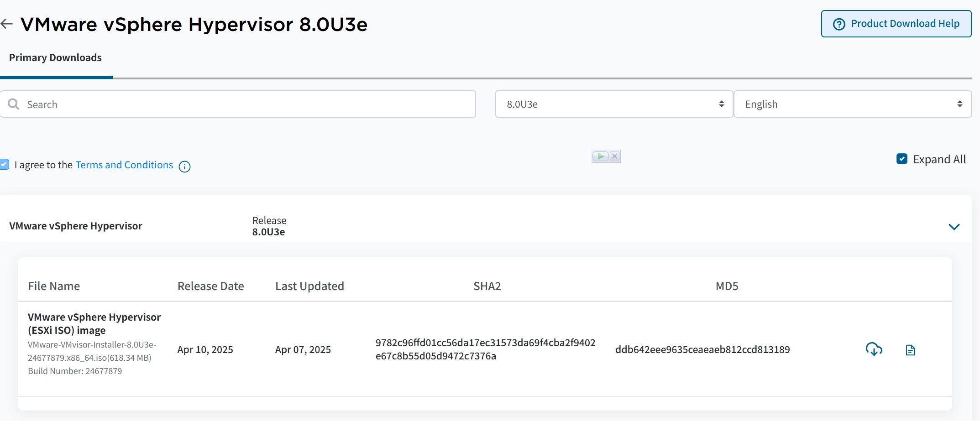980x421 pixels.
Task: Click the SHA2 column header
Action: [x=487, y=286]
